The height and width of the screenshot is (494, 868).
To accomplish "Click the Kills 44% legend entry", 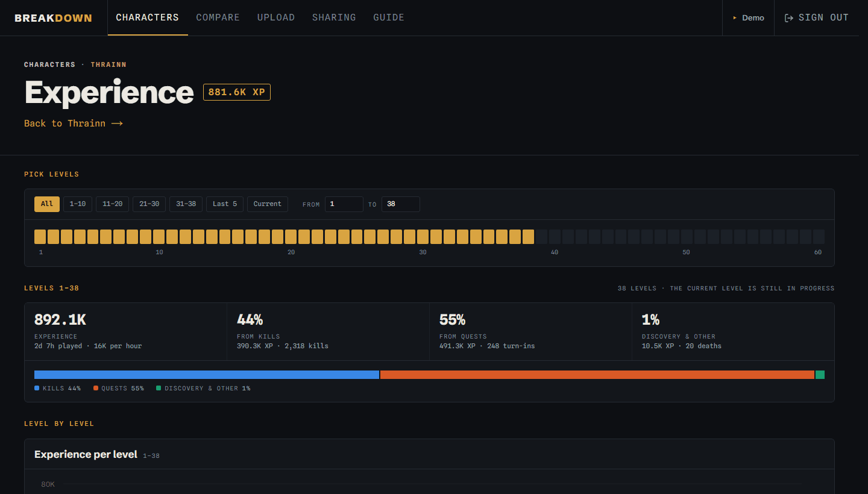I will (x=58, y=389).
